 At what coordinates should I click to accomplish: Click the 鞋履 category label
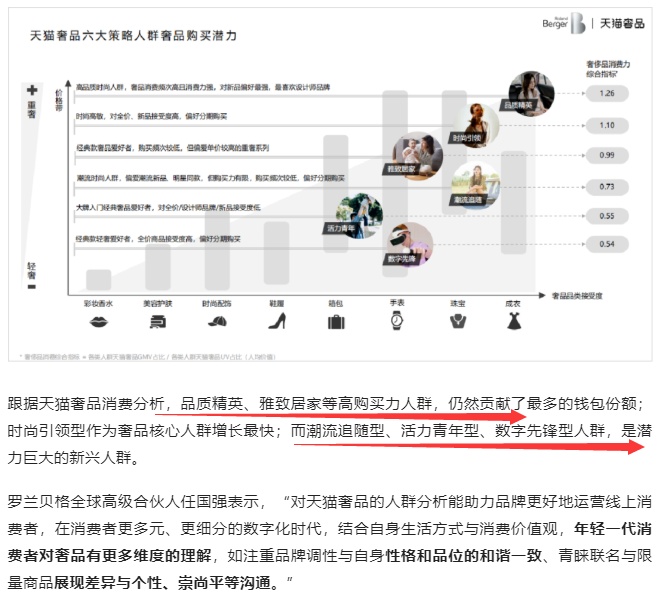pos(277,304)
